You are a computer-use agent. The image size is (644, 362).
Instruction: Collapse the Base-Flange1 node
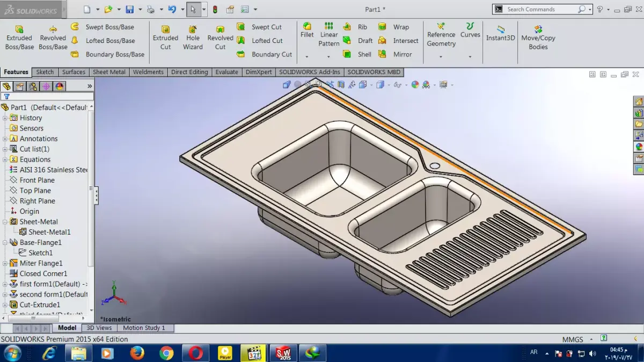point(5,242)
